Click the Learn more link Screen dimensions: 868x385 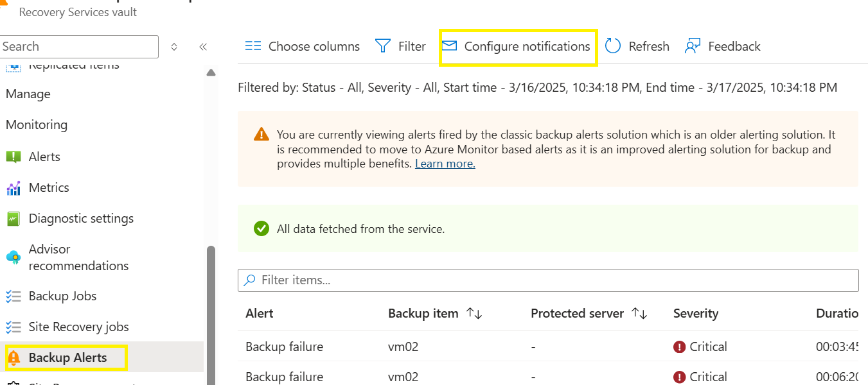pos(445,164)
